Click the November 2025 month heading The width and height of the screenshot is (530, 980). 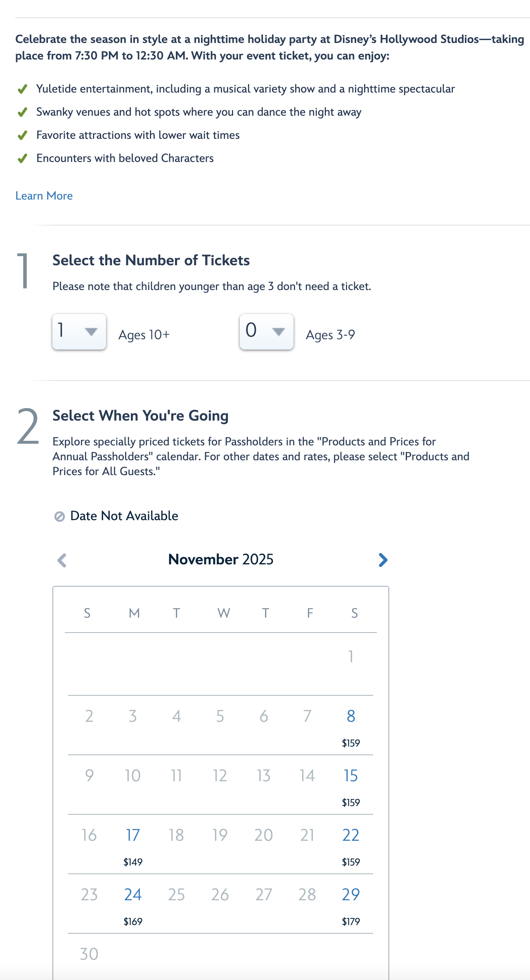click(x=221, y=559)
